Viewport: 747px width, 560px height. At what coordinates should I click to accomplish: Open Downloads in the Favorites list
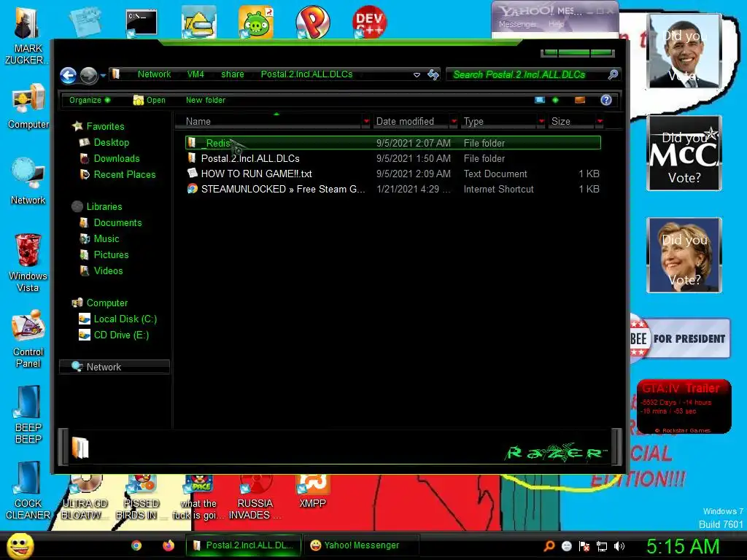(109, 158)
